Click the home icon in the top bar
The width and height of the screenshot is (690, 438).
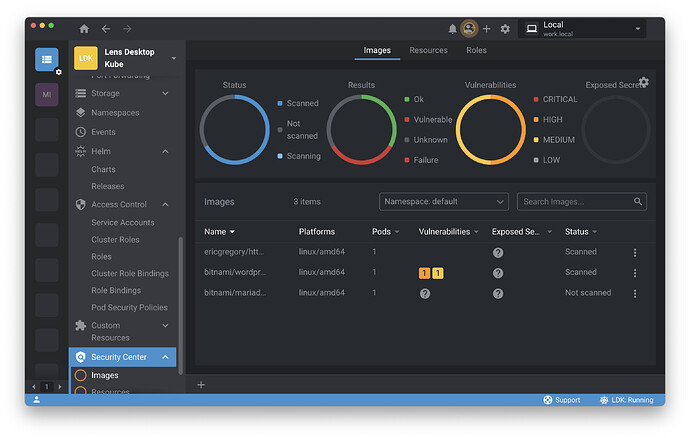[84, 29]
